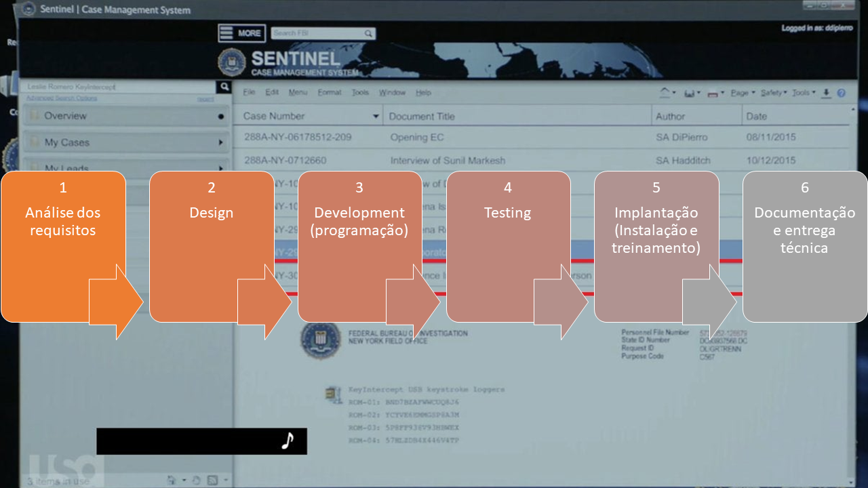Click the Search FBI magnifier icon
Screen dimensions: 868x488
click(368, 33)
